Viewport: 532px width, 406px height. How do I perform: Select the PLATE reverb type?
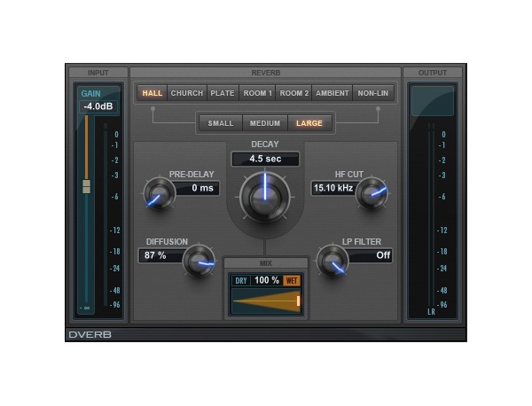[223, 93]
